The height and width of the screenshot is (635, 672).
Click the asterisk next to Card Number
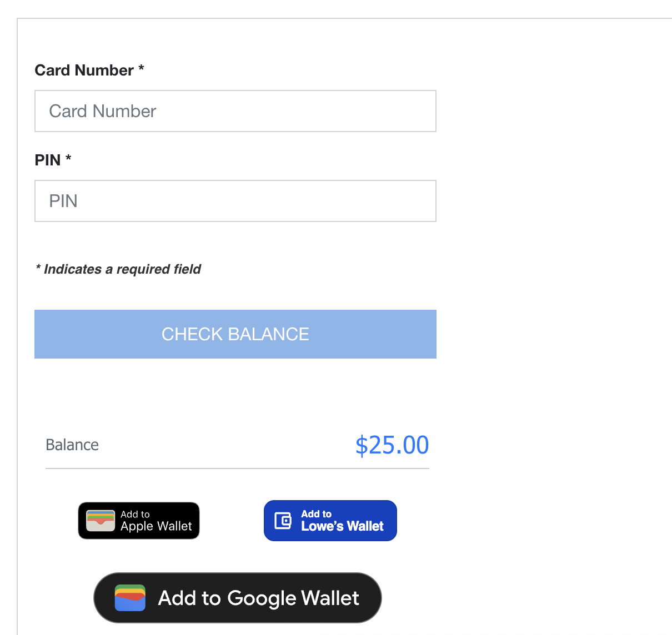(x=141, y=68)
